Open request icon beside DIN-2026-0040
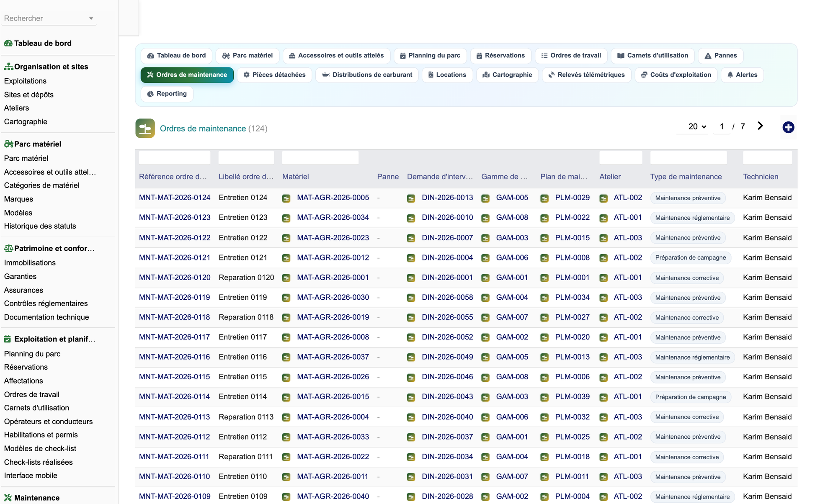The height and width of the screenshot is (504, 815). coord(411,417)
